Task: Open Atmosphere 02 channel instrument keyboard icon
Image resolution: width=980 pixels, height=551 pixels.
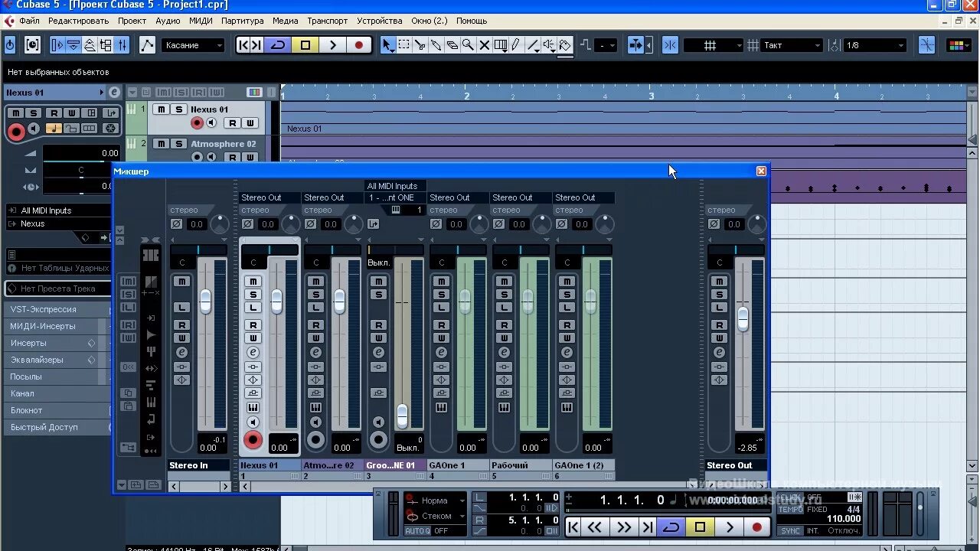Action: click(x=315, y=407)
